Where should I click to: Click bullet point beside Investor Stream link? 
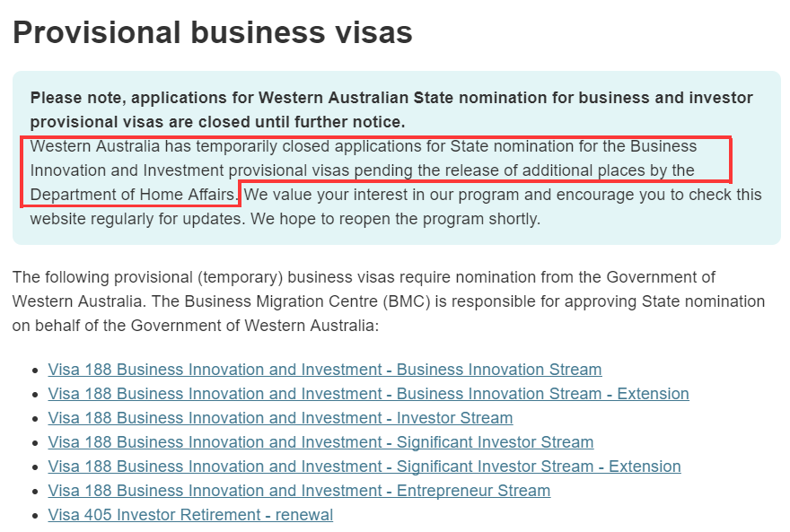coord(35,419)
